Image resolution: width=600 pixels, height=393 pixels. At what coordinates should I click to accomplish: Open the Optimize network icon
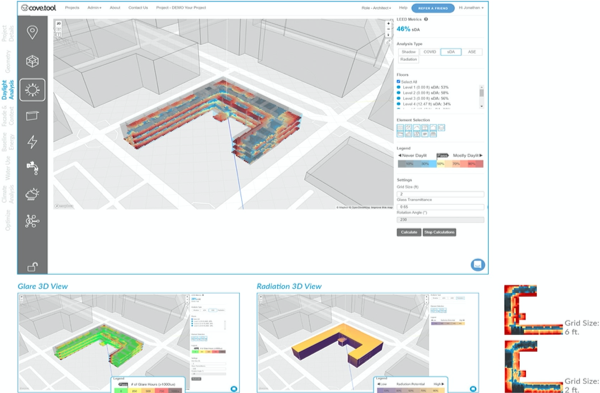click(33, 221)
